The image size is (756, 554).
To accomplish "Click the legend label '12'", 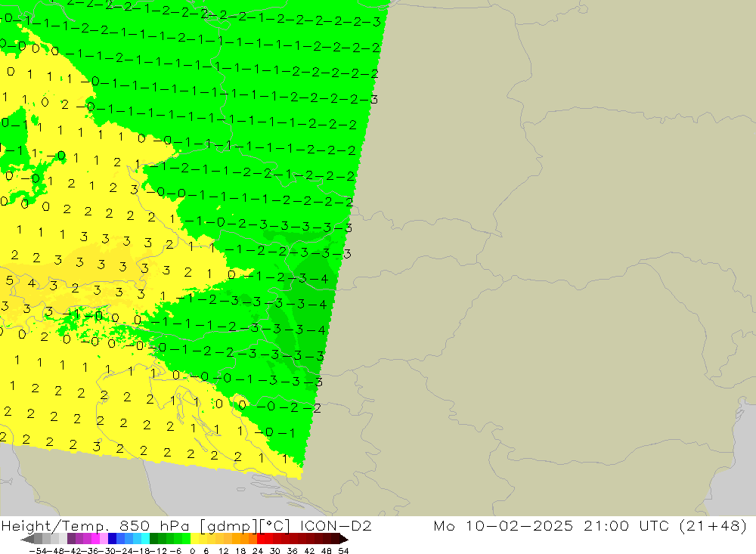I will 224,551.
